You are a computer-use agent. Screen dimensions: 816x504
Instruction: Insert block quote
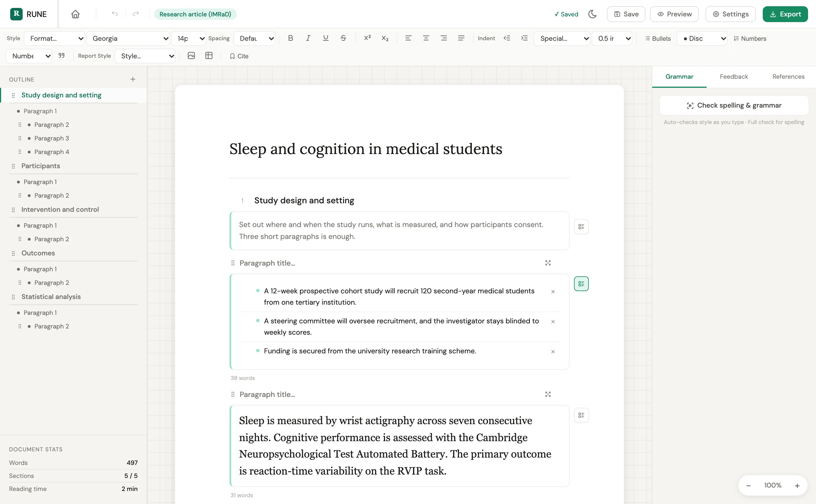point(61,56)
